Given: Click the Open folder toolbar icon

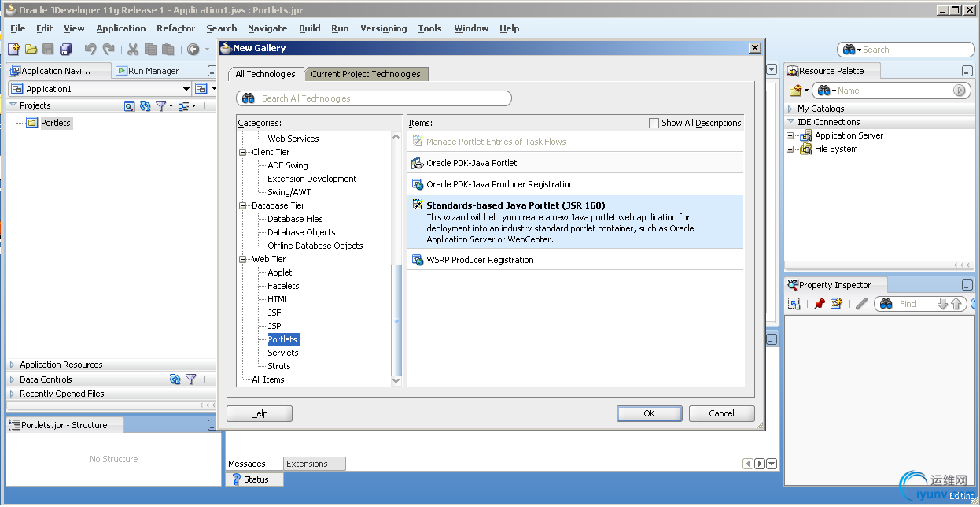Looking at the screenshot, I should coord(31,49).
